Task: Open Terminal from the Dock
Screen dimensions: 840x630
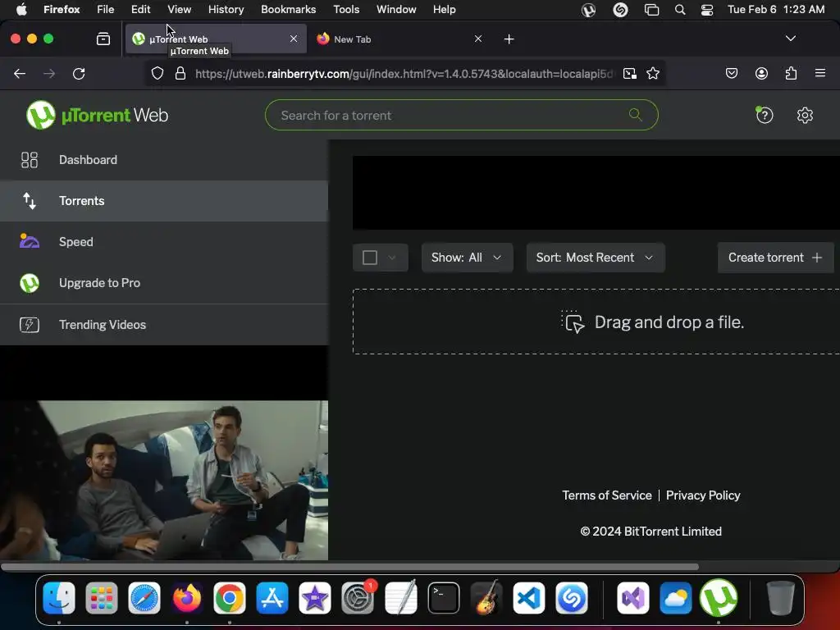Action: [x=444, y=597]
